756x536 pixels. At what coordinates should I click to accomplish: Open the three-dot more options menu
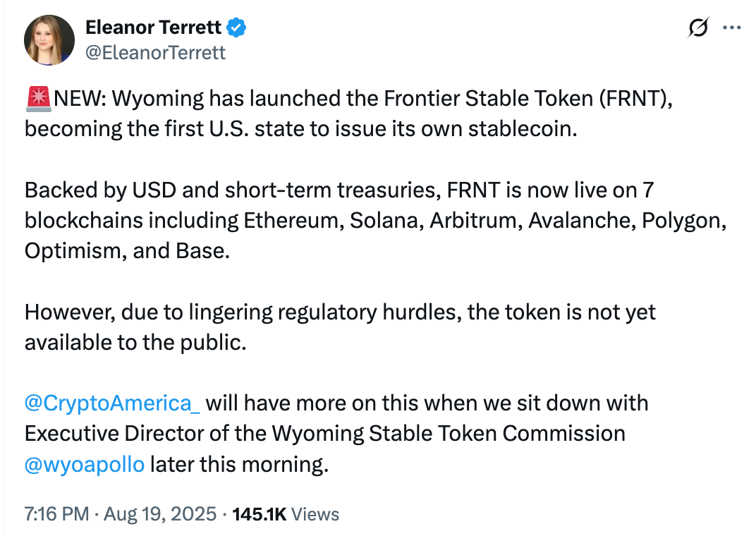point(731,28)
